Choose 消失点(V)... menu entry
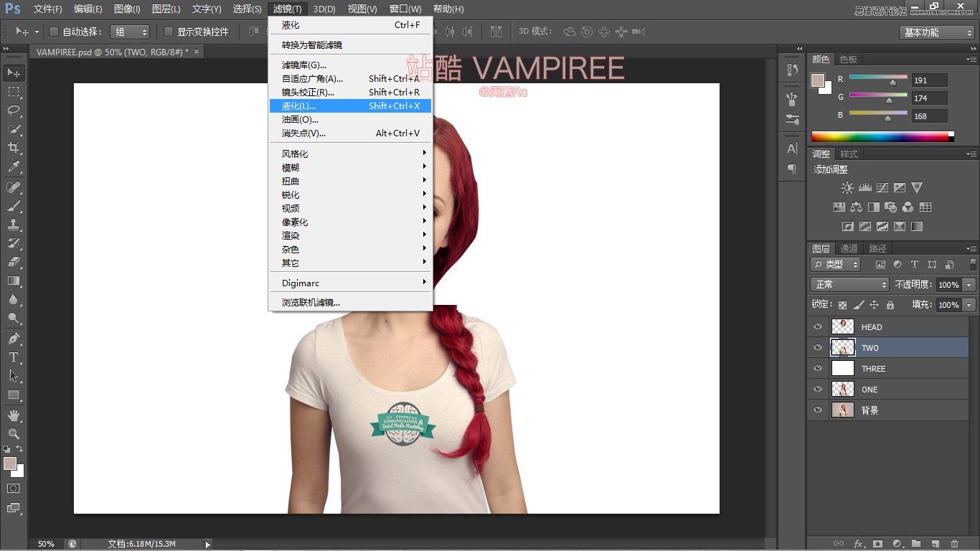Image resolution: width=980 pixels, height=551 pixels. (350, 133)
